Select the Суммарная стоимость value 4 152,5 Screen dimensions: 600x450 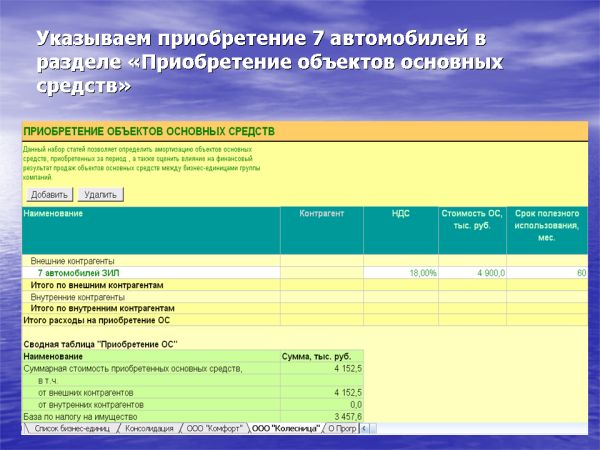(322, 368)
